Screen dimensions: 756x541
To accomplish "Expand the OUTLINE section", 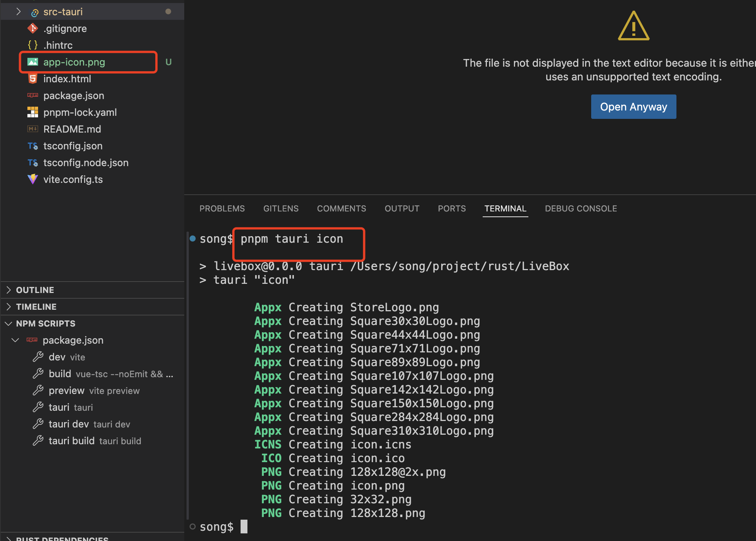I will pyautogui.click(x=9, y=290).
